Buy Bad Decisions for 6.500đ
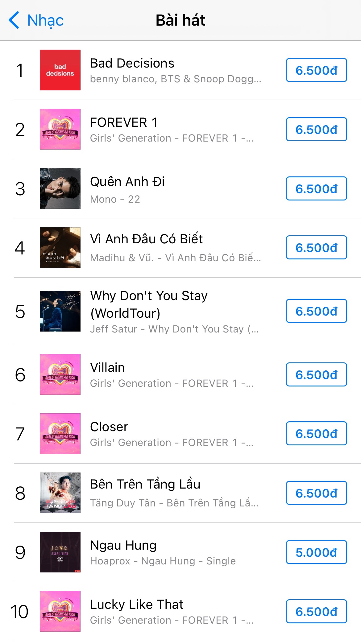Viewport: 361px width, 644px height. click(x=316, y=70)
